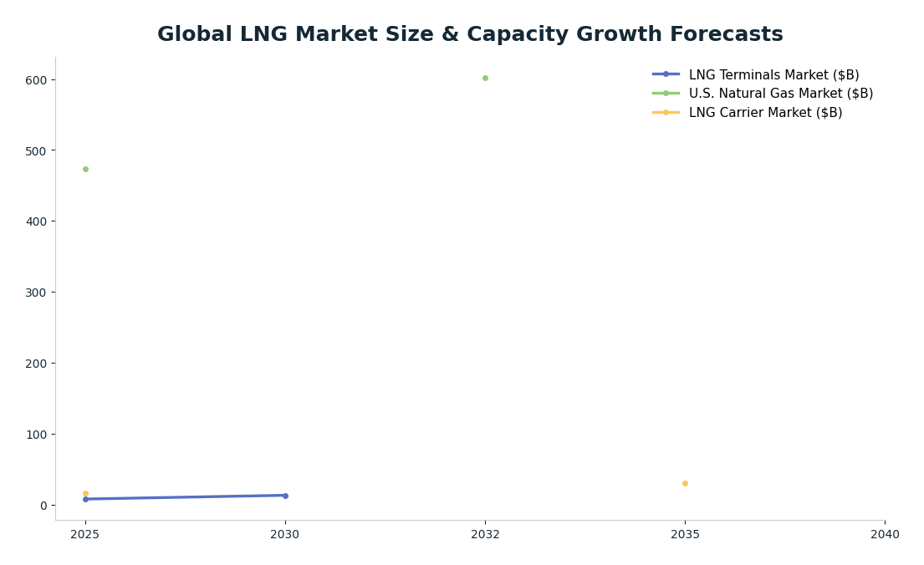
Task: Click the y-axis label 0
Action: click(43, 506)
